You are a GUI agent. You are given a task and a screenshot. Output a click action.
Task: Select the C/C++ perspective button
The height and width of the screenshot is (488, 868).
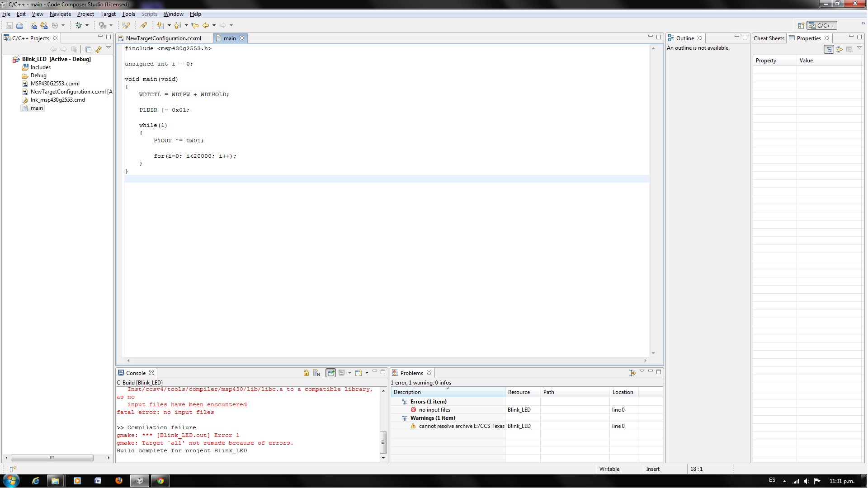point(822,25)
